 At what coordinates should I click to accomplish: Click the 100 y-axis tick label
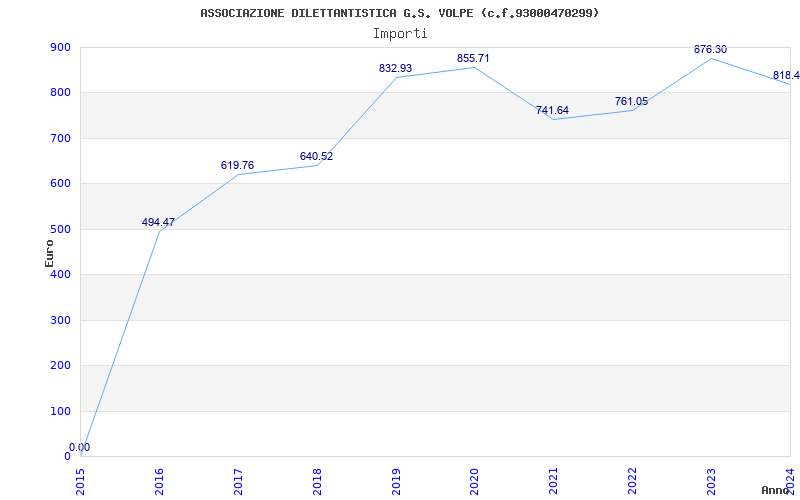click(60, 411)
